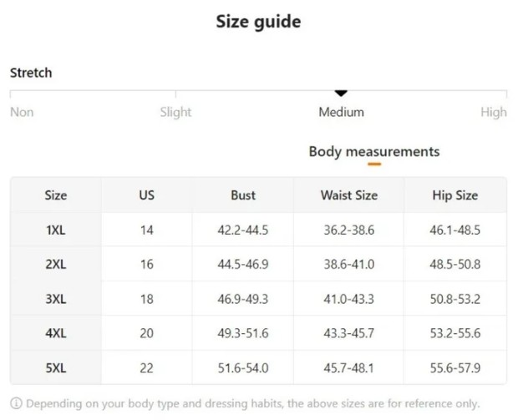Select the 4XL size row label
This screenshot has height=420, width=518.
coord(56,333)
